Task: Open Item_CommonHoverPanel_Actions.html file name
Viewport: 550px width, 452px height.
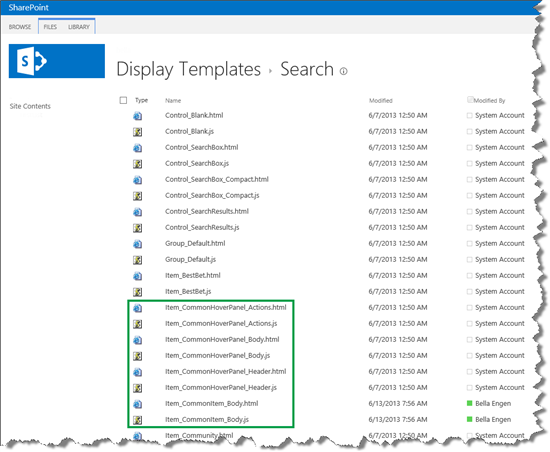Action: point(226,308)
